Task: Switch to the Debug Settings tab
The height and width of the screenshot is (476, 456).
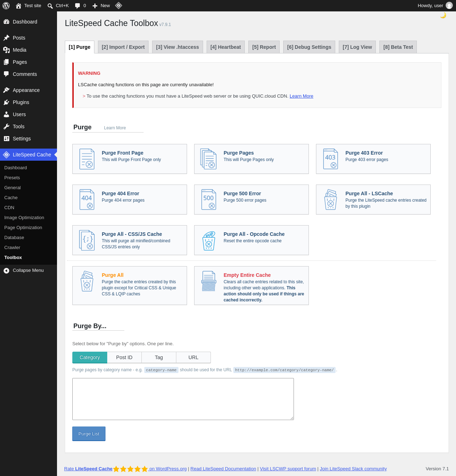Action: click(x=309, y=47)
